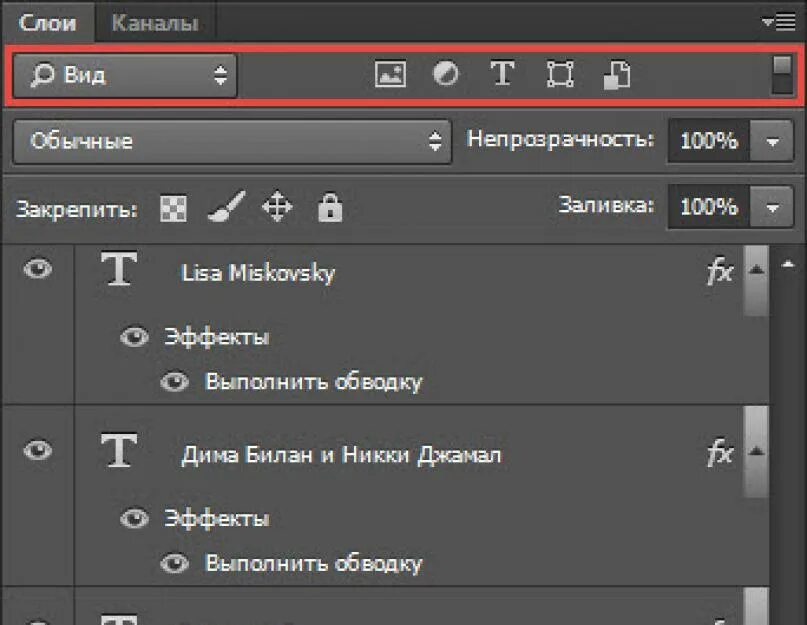Filter for adjustment layers icon
This screenshot has width=807, height=625.
point(446,74)
